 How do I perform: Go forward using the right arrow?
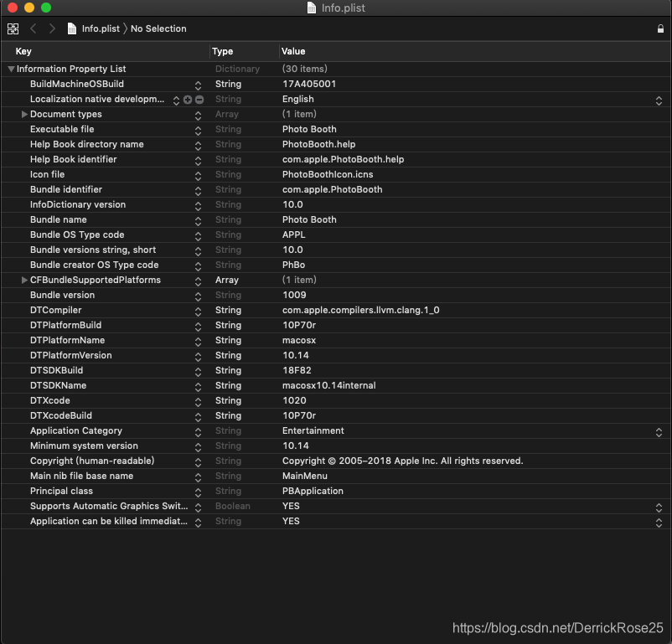click(52, 28)
